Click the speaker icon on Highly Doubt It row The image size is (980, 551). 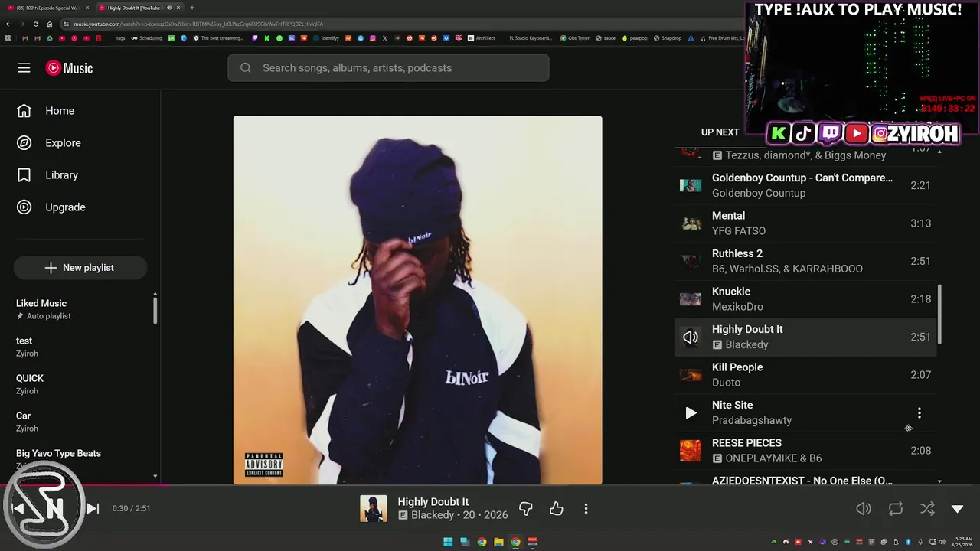(x=691, y=337)
